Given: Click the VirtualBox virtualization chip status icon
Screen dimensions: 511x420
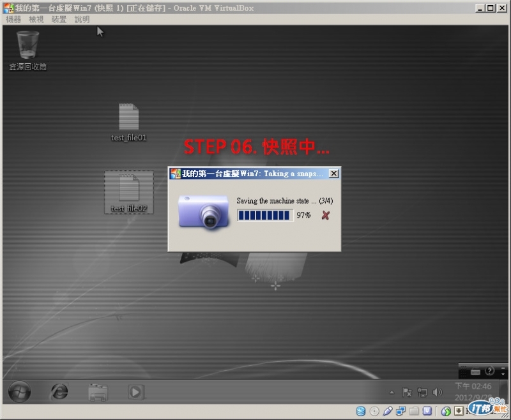Looking at the screenshot, I should [427, 411].
